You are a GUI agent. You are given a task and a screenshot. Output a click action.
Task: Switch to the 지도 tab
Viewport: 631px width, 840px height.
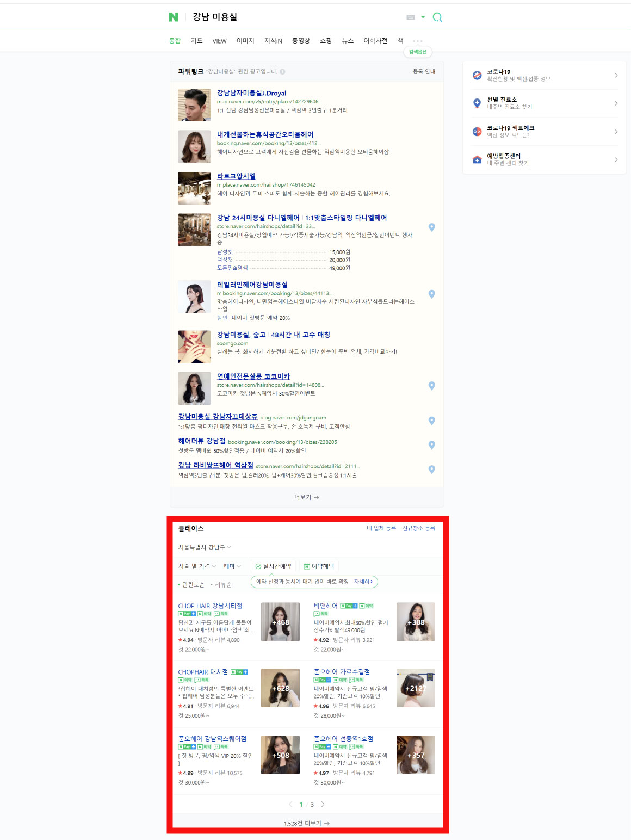196,41
